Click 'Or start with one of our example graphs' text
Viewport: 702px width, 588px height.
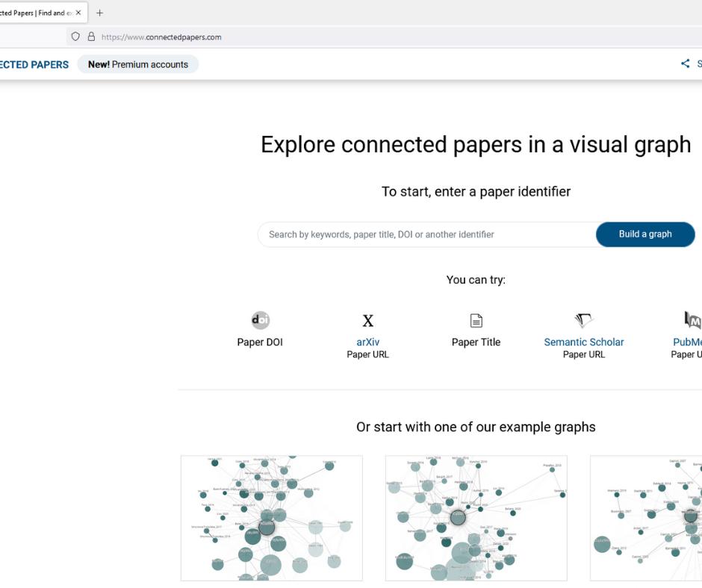476,427
